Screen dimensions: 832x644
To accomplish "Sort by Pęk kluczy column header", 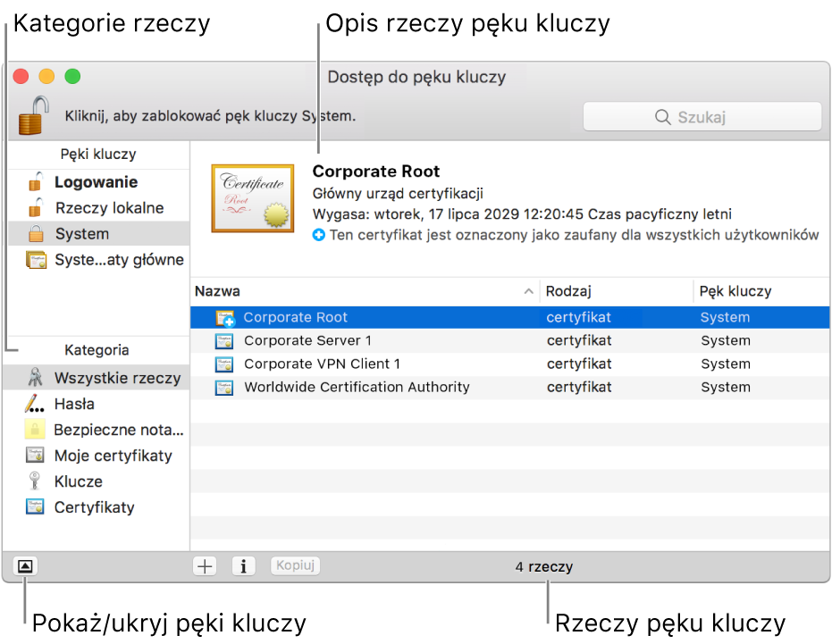I will (x=758, y=291).
